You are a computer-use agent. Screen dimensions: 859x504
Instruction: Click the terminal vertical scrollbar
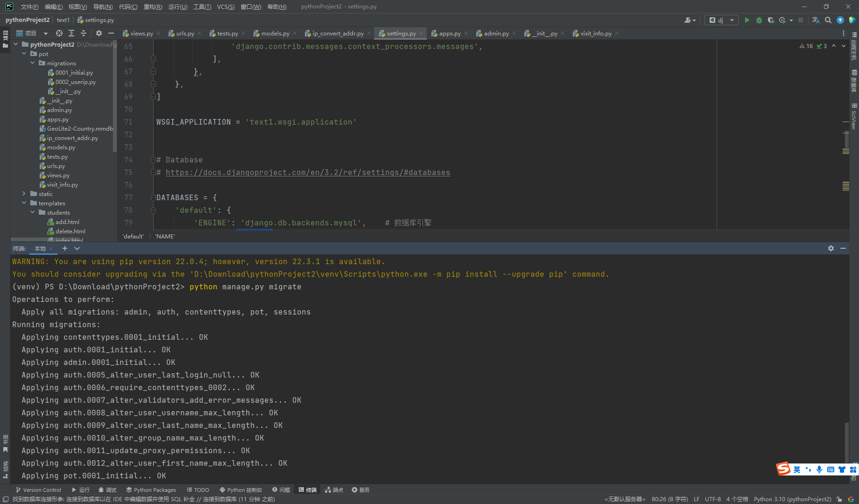pos(846,442)
